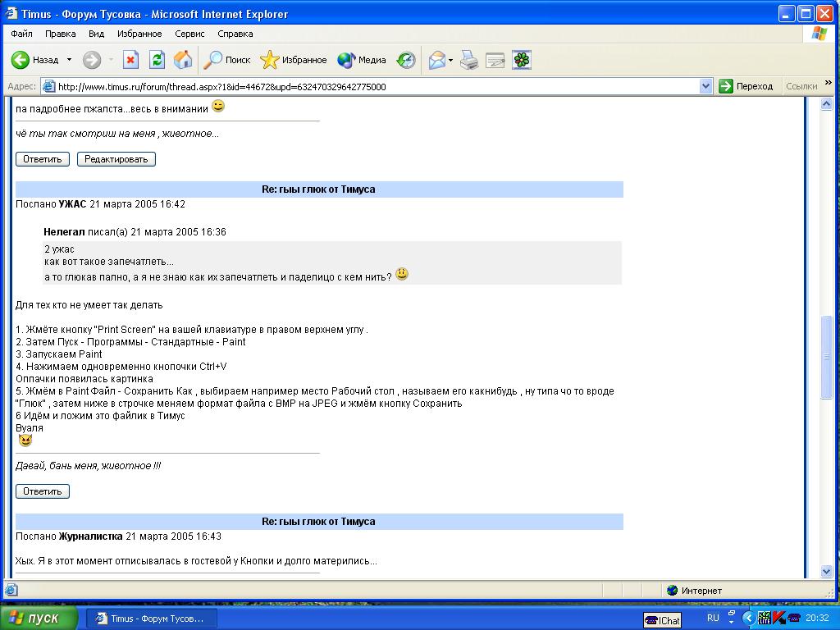Image resolution: width=840 pixels, height=630 pixels.
Task: Open the History toolbar icon
Action: pyautogui.click(x=406, y=60)
